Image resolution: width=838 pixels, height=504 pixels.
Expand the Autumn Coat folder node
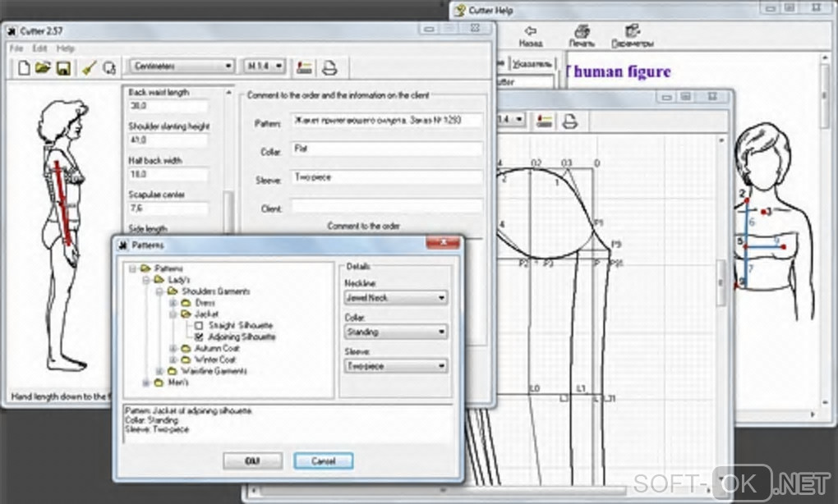[x=173, y=348]
